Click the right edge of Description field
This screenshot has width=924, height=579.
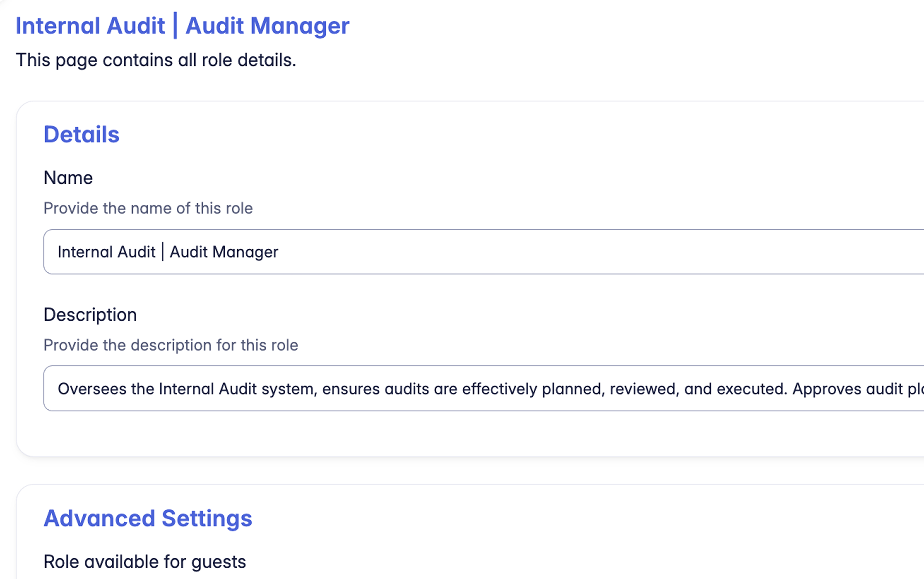tap(916, 388)
